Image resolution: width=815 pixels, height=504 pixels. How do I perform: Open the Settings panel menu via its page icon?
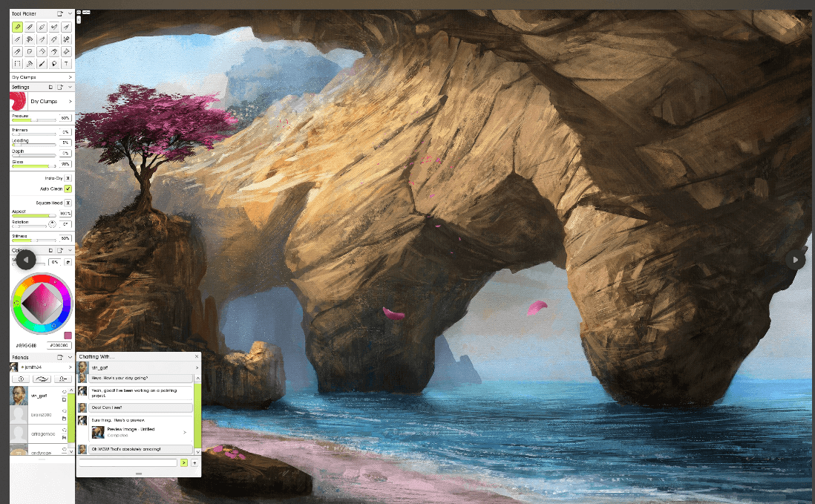click(x=58, y=87)
